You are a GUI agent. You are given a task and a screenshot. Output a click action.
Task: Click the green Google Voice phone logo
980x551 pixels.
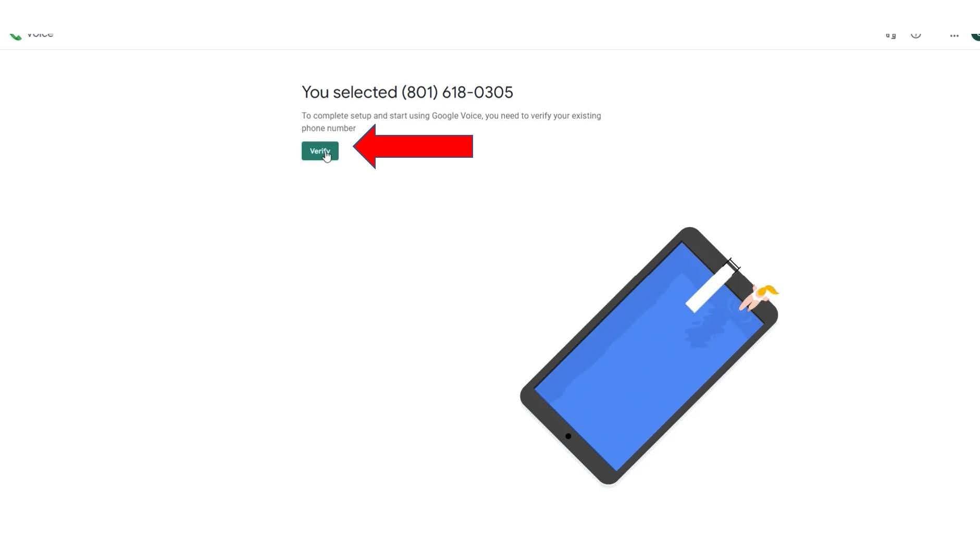(x=15, y=35)
